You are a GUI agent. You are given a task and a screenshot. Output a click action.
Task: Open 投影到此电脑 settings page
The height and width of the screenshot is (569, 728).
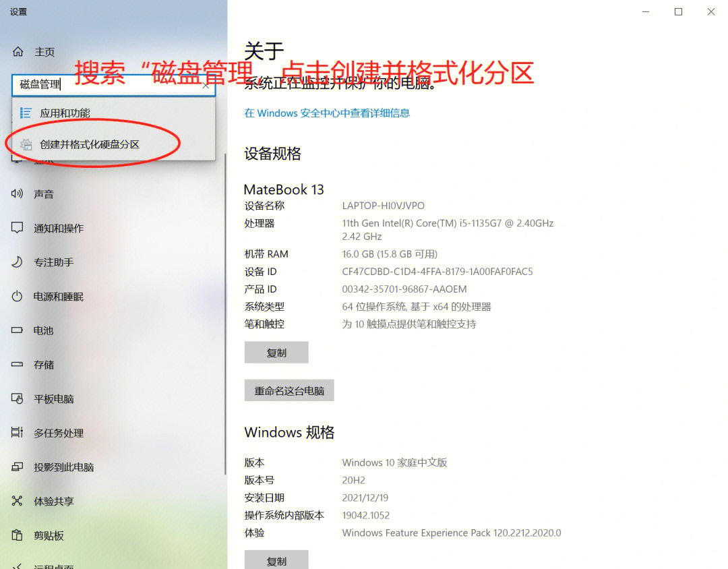tap(63, 467)
